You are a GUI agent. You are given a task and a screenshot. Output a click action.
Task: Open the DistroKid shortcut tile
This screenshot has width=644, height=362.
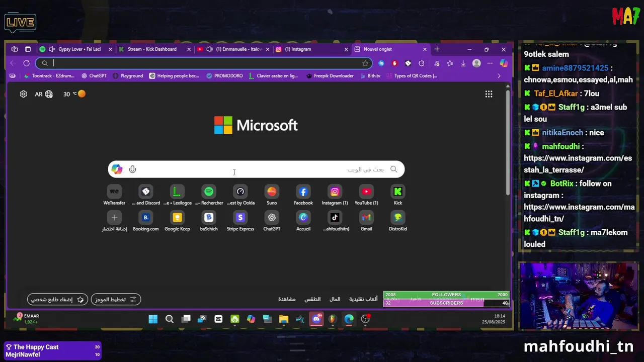coord(398,221)
